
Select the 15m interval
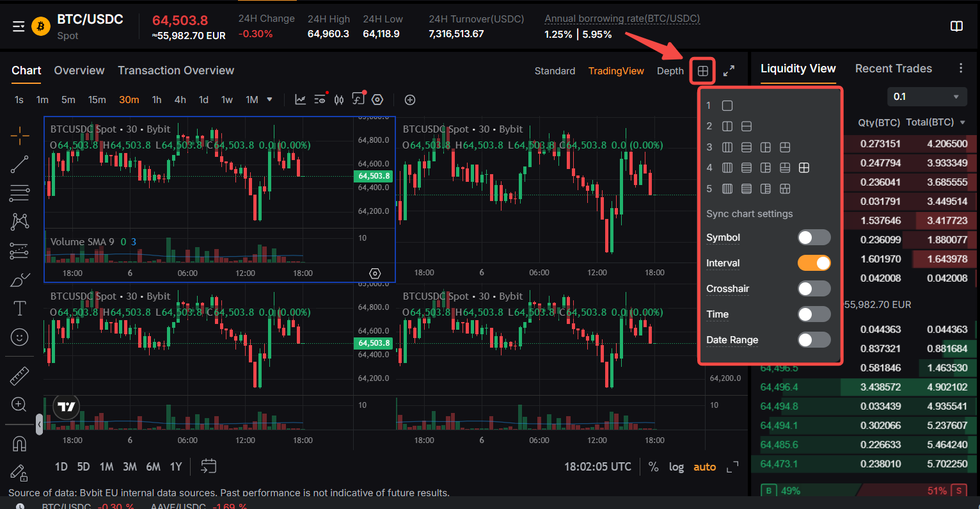pyautogui.click(x=97, y=99)
